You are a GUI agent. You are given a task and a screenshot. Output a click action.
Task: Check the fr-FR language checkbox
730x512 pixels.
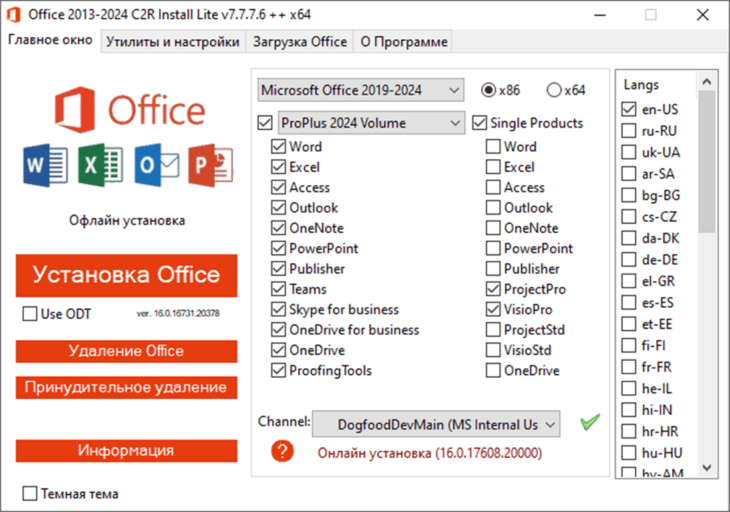pyautogui.click(x=629, y=367)
